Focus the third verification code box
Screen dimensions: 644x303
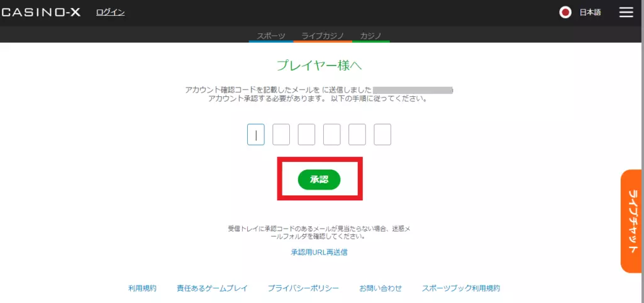click(x=306, y=134)
